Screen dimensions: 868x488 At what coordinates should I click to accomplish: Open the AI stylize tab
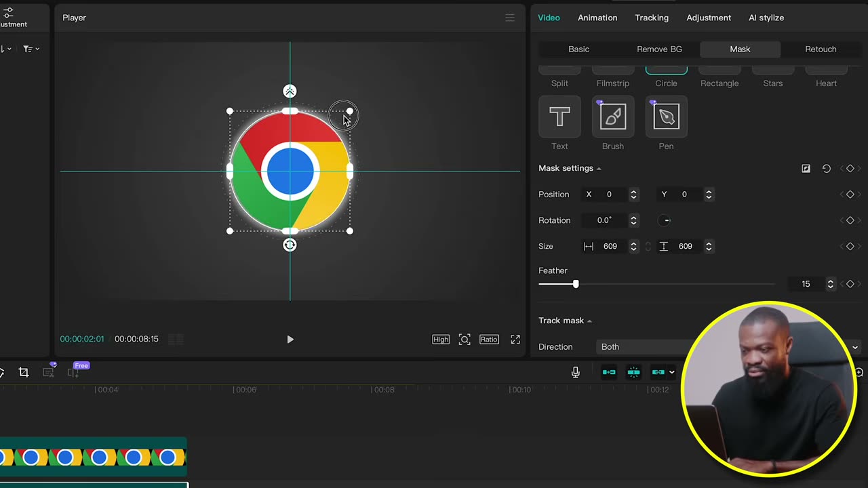point(766,18)
